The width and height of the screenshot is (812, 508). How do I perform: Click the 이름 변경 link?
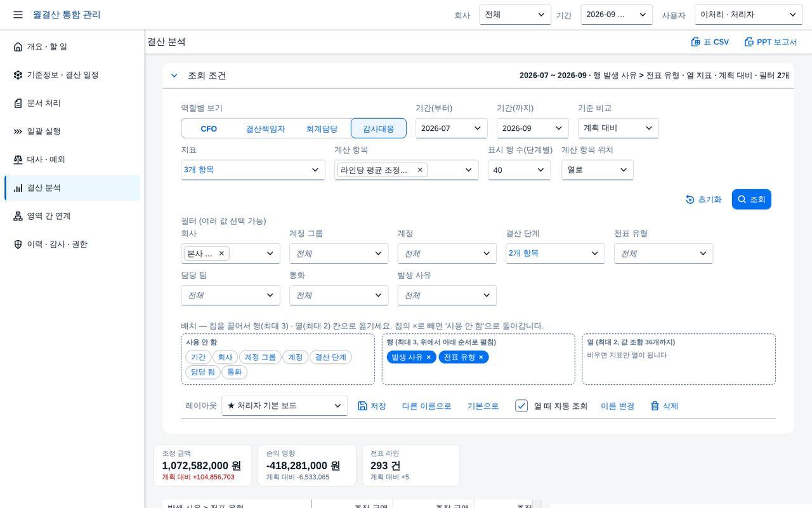617,406
